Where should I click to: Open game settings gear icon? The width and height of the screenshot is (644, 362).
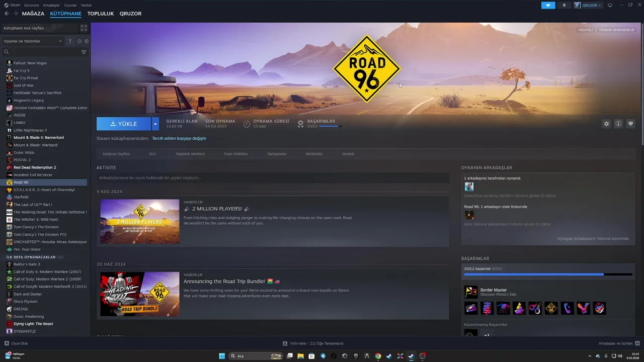tap(606, 124)
